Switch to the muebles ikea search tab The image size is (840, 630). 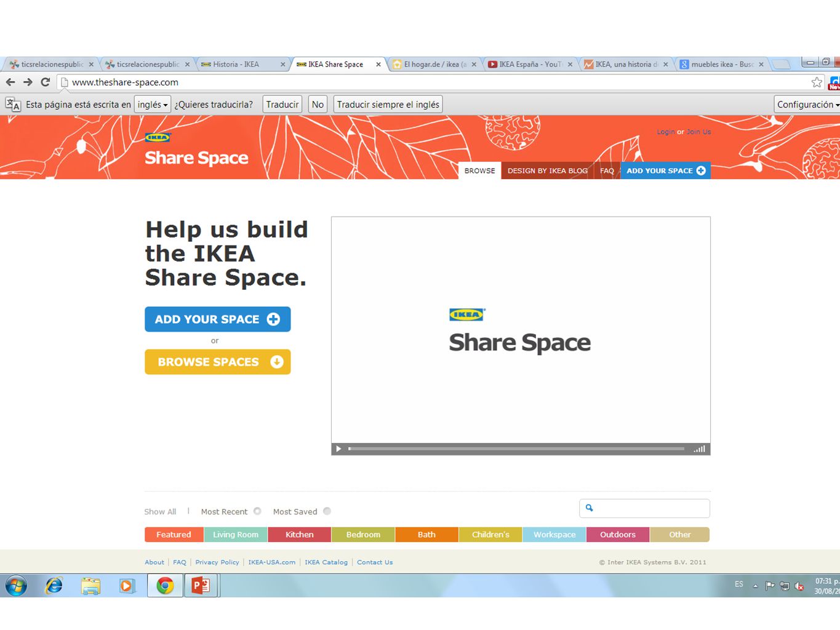point(721,64)
